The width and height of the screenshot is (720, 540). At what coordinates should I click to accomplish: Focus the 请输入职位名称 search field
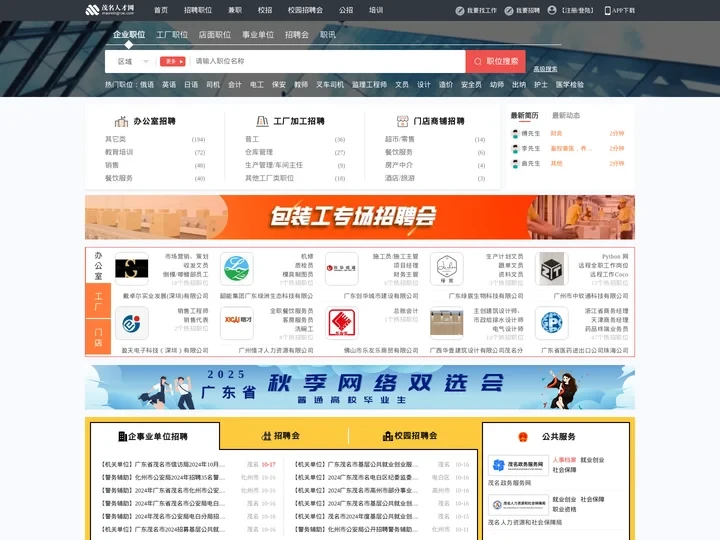pos(328,61)
